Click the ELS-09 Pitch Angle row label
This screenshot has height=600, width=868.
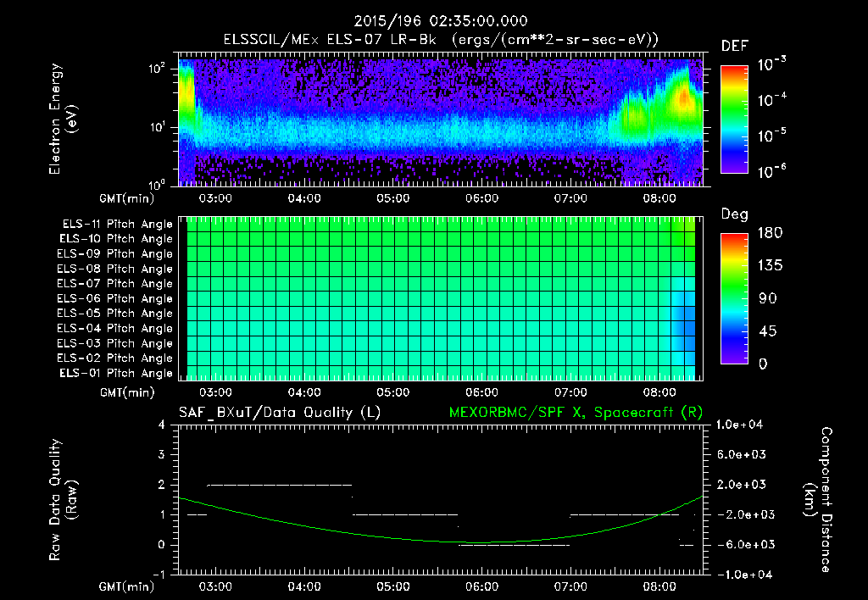tap(114, 254)
